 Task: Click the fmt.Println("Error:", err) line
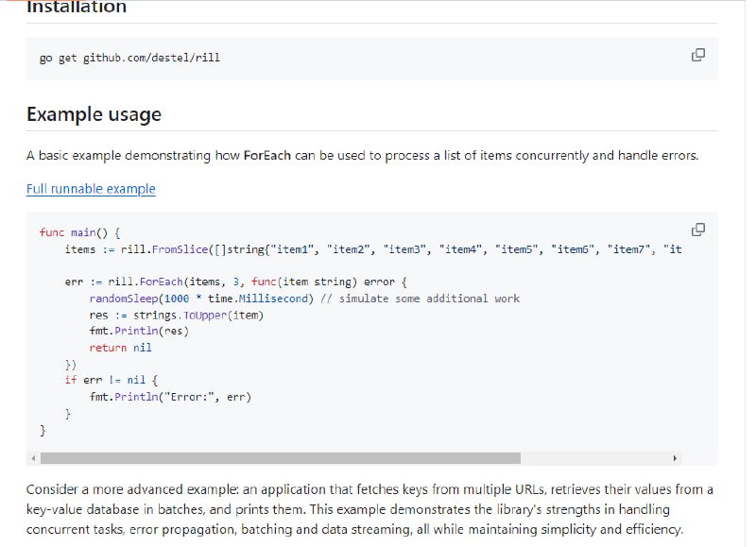(170, 397)
